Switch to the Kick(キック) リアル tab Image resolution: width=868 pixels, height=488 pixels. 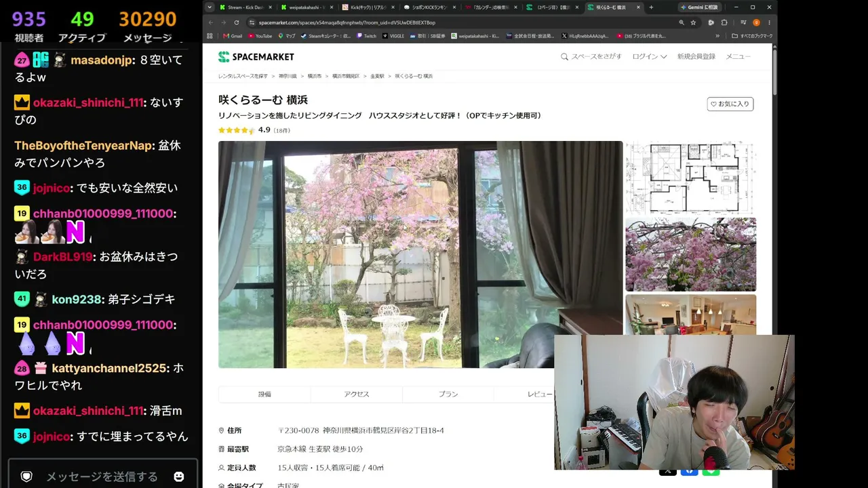(368, 7)
